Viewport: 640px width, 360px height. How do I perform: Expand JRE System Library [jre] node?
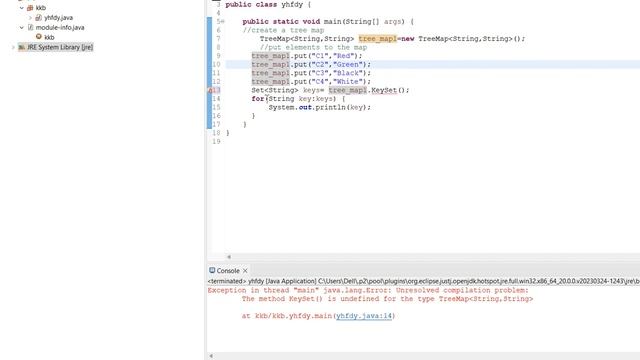tap(13, 47)
